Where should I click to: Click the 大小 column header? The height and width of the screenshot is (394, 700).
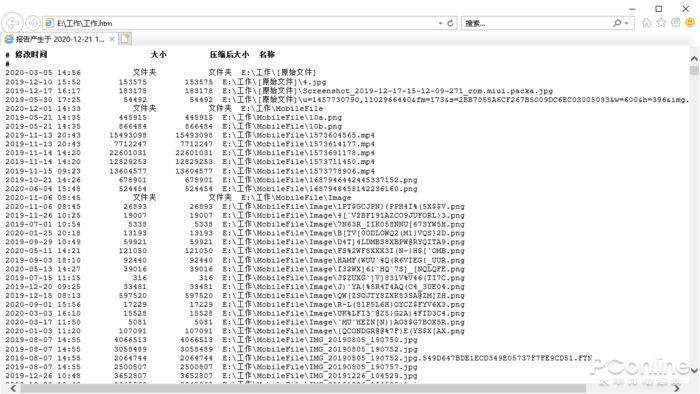pos(158,54)
